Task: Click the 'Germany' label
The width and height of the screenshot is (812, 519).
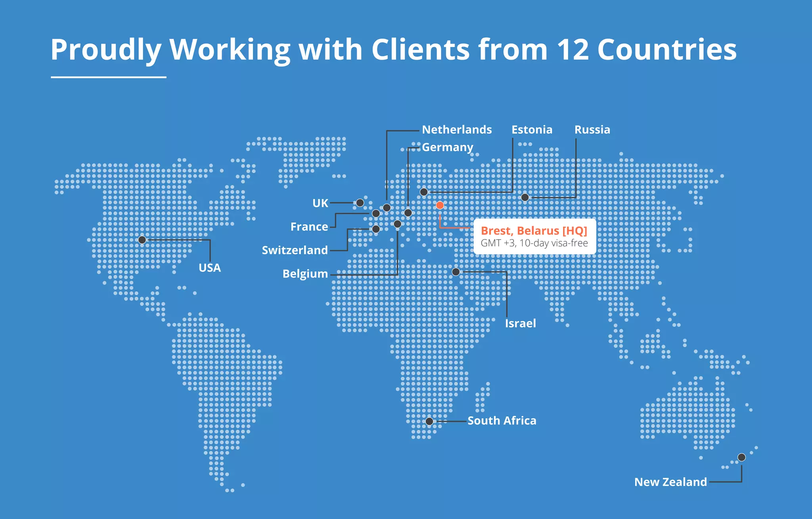Action: coord(448,147)
